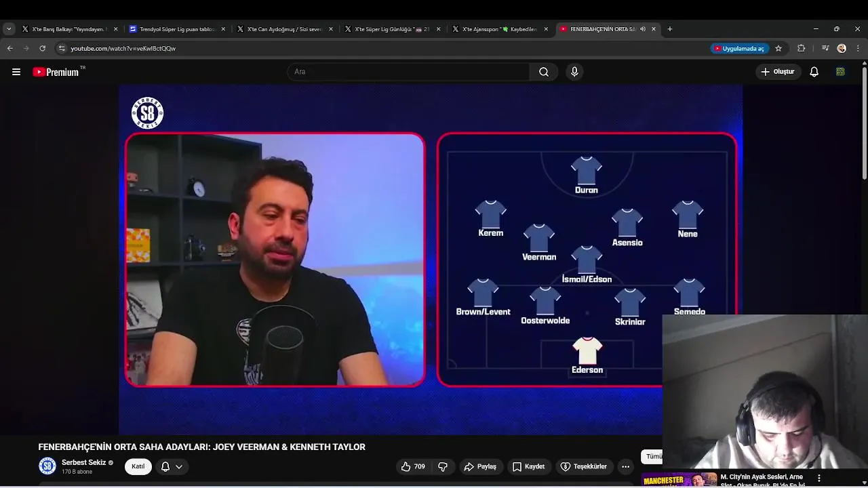
Task: Click the Teşekkürler thanks button
Action: click(x=584, y=466)
